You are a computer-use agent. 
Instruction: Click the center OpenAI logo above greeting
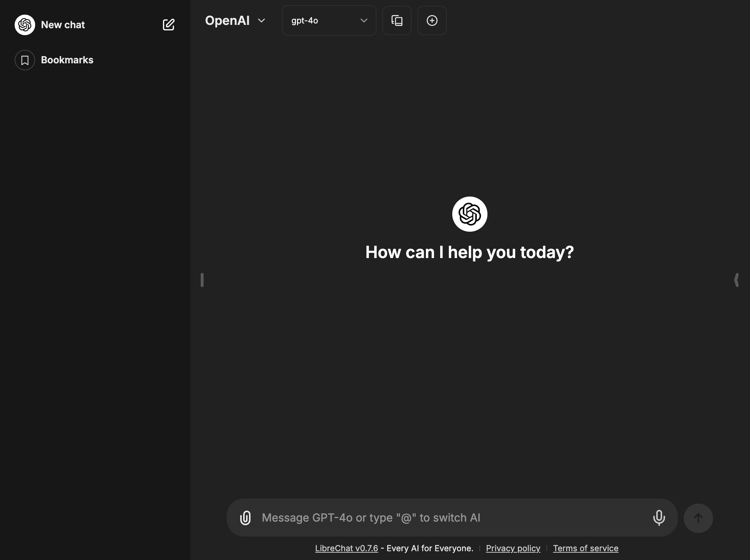click(469, 214)
